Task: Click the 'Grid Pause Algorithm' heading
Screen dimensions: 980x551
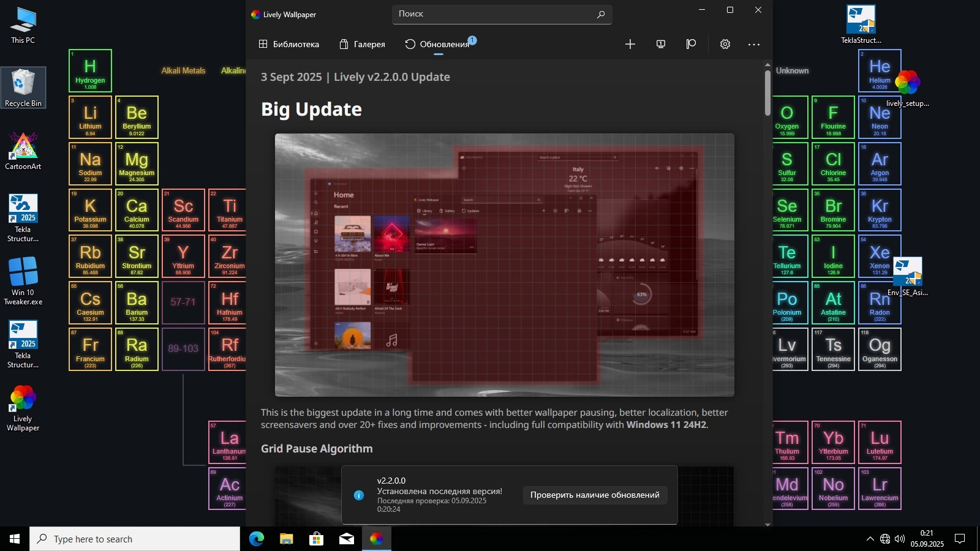Action: pos(317,449)
